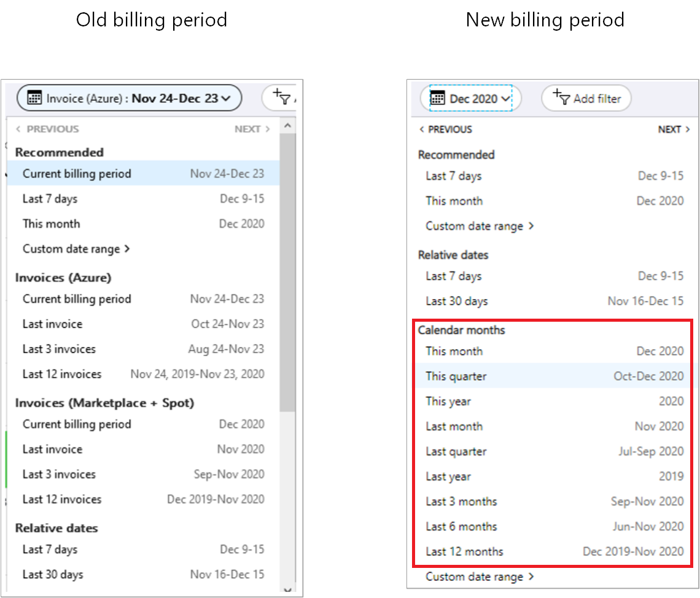This screenshot has height=598, width=700.
Task: Click the Add filter funnel icon
Action: coord(561,97)
